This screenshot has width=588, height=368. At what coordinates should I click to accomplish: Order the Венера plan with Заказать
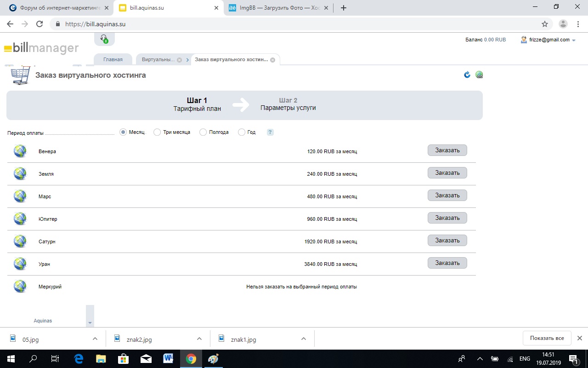447,150
